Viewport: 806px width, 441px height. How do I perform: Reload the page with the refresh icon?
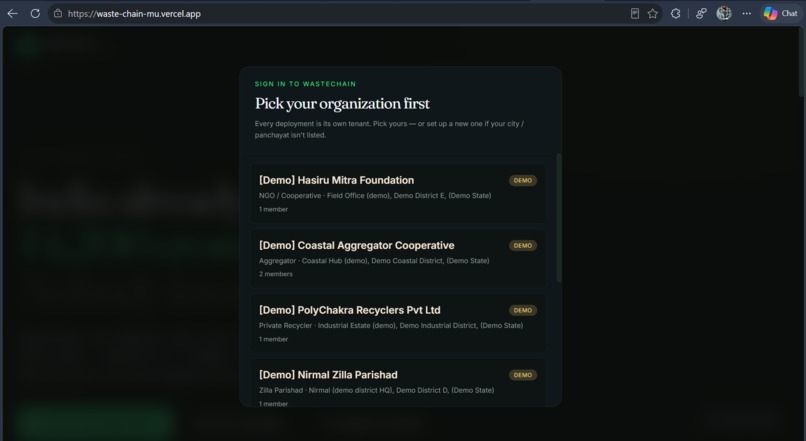pos(35,14)
